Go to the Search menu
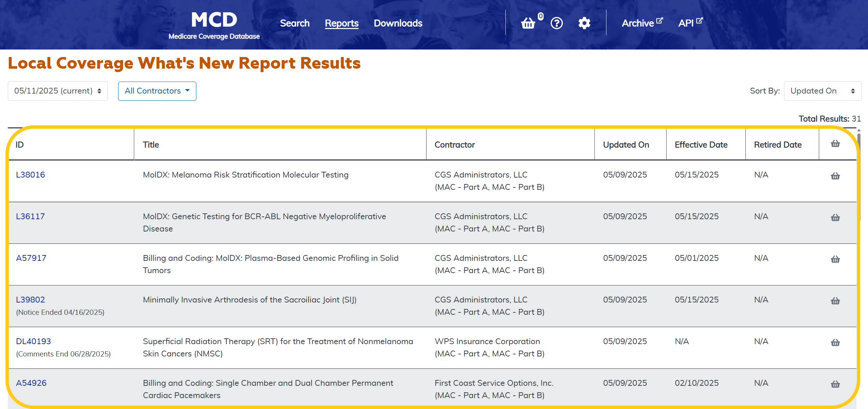868x409 pixels. pos(295,23)
